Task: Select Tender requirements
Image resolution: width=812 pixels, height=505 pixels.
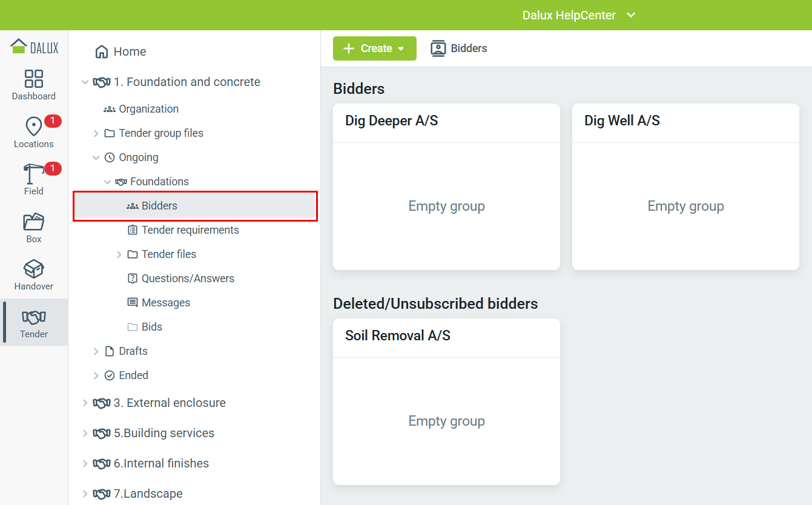Action: tap(190, 230)
